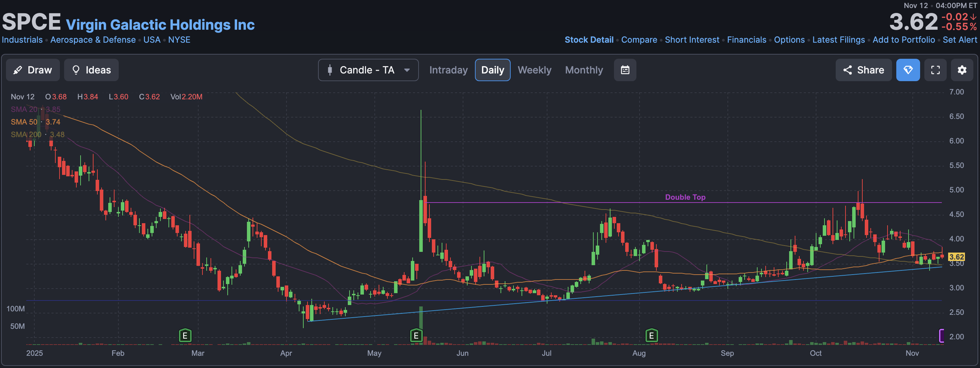Toggle fullscreen chart mode icon
The height and width of the screenshot is (368, 980).
tap(936, 70)
